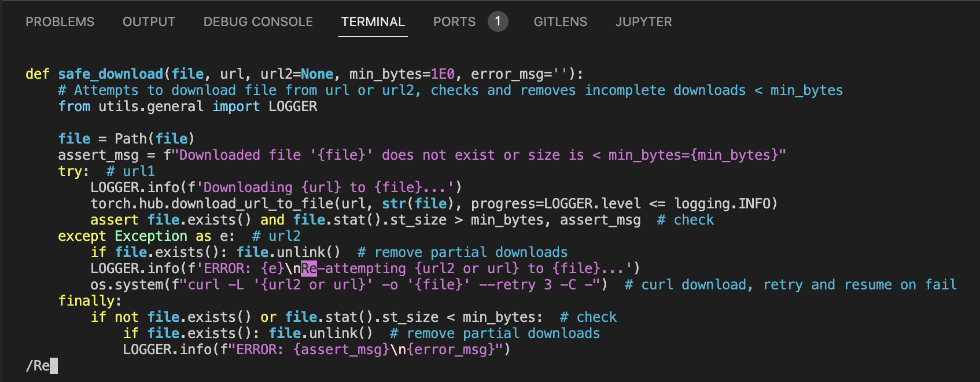
Task: Click the highlighted "Re" search match
Action: (x=309, y=269)
